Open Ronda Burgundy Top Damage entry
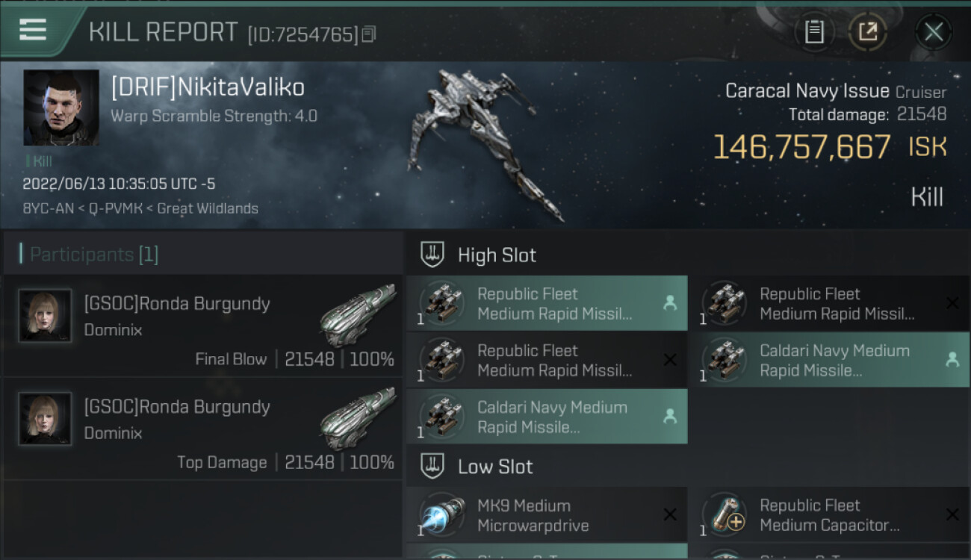Viewport: 971px width, 560px height. click(x=177, y=407)
